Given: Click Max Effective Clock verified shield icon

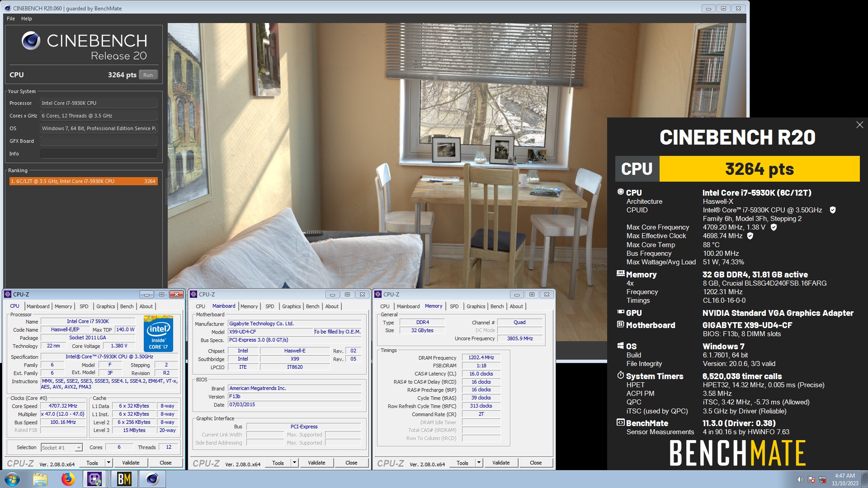Looking at the screenshot, I should coord(750,236).
